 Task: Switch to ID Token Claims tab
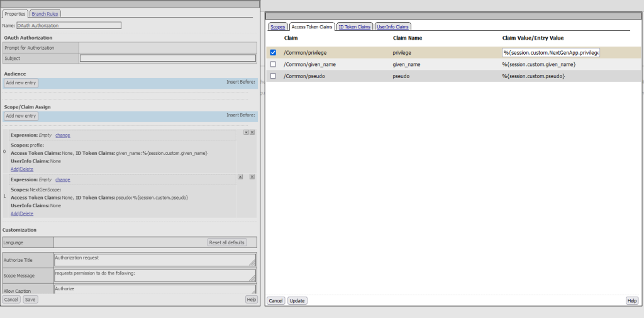coord(355,27)
